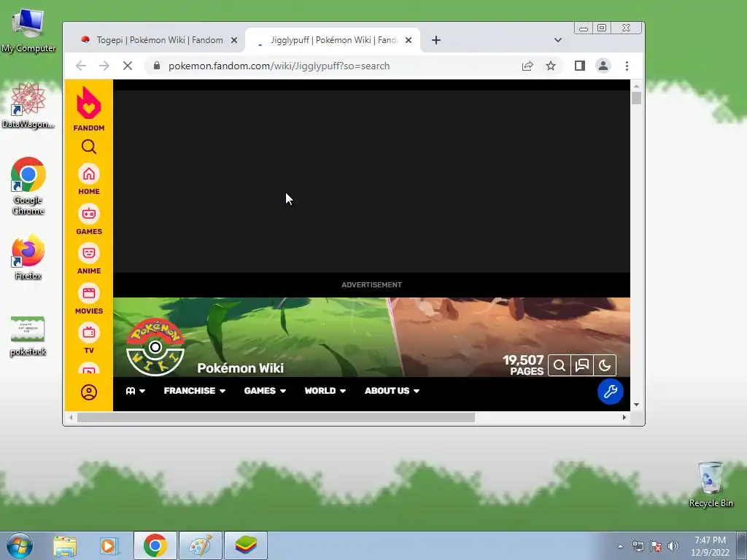Expand the Explore book menu dropdown
The image size is (747, 560).
[135, 391]
